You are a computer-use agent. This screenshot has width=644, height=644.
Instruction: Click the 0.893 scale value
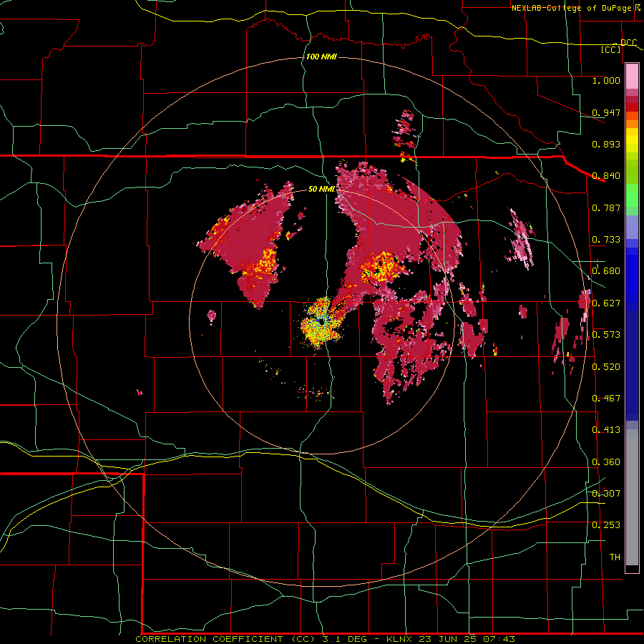point(606,144)
